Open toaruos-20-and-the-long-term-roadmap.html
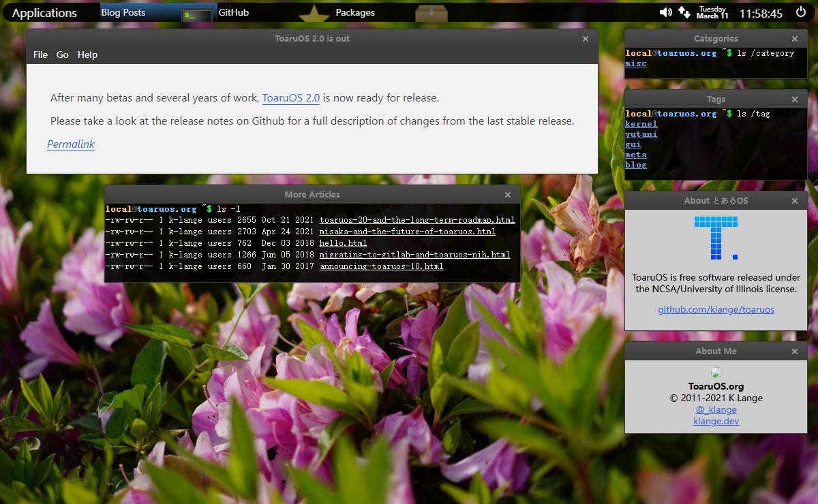 tap(417, 220)
